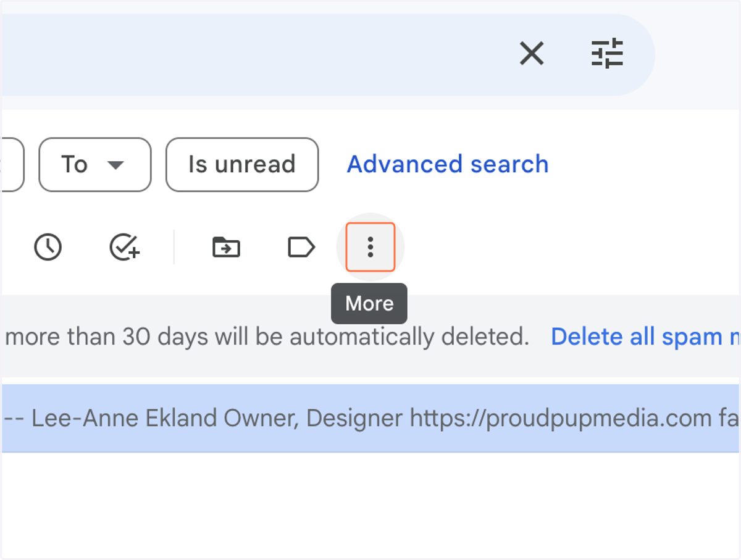Click the Delete all spam link
This screenshot has height=560, width=741.
click(645, 336)
